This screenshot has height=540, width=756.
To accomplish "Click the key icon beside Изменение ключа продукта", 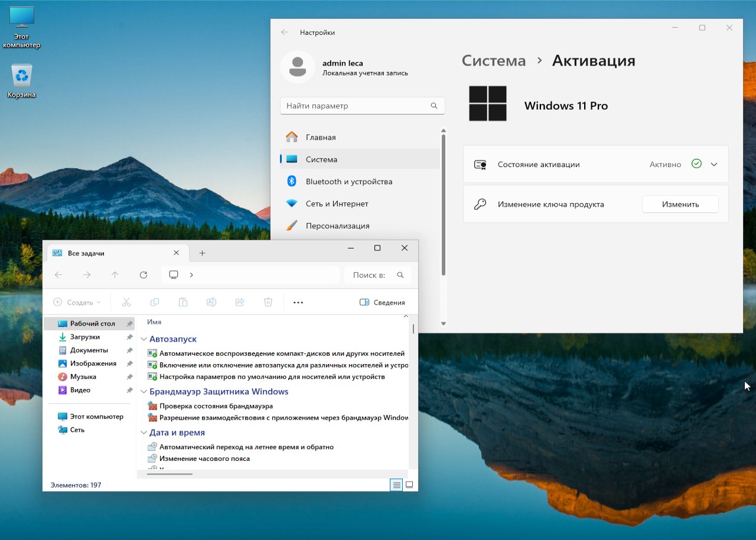I will 480,204.
